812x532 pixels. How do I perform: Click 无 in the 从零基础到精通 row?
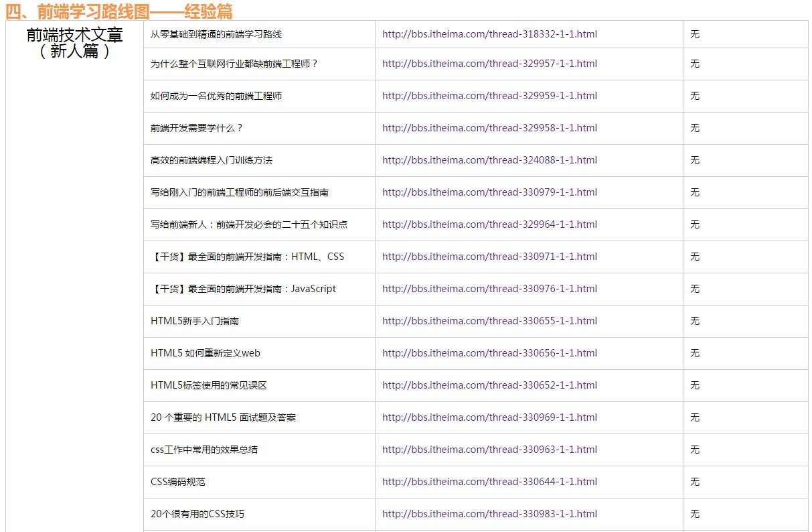point(695,34)
